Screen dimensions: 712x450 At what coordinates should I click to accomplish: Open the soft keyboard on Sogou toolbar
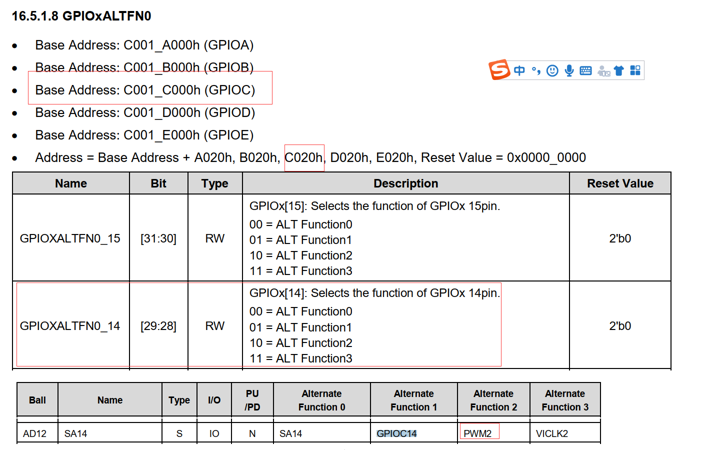coord(586,71)
